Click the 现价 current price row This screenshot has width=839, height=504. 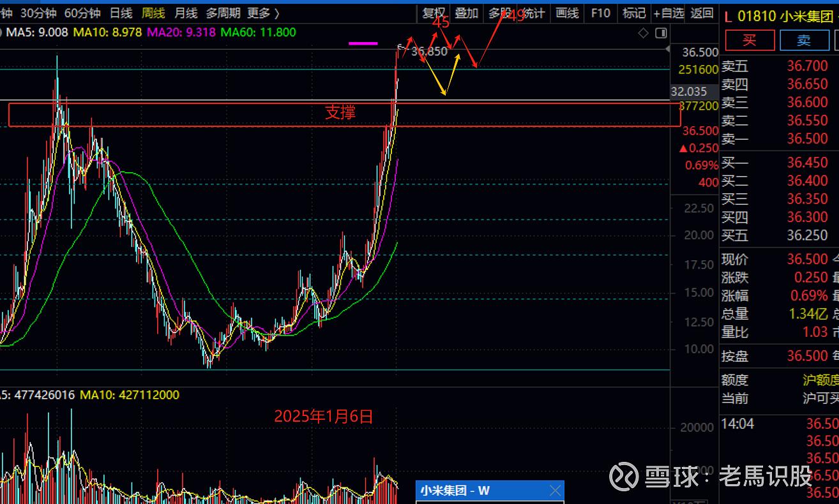coord(779,260)
